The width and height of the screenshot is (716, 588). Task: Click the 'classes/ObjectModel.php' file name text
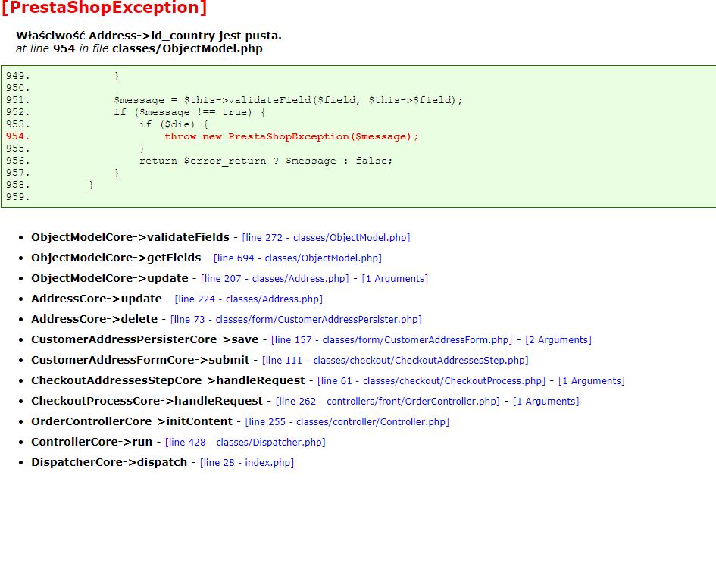tap(187, 48)
